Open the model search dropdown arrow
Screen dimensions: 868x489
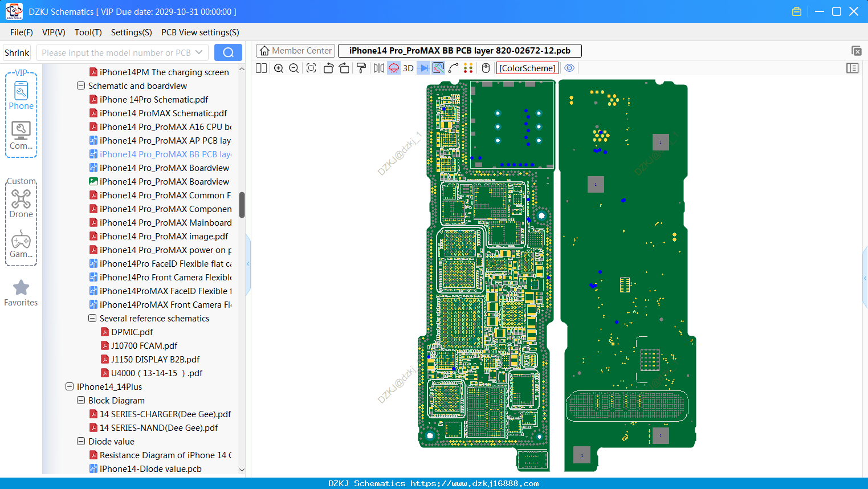[x=199, y=52]
